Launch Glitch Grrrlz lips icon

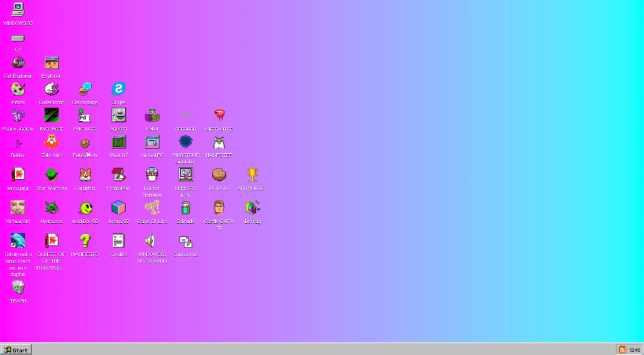pos(219,116)
